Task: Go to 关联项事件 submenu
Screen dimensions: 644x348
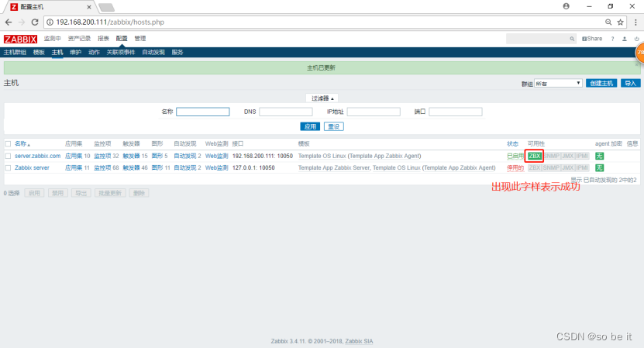Action: click(121, 52)
